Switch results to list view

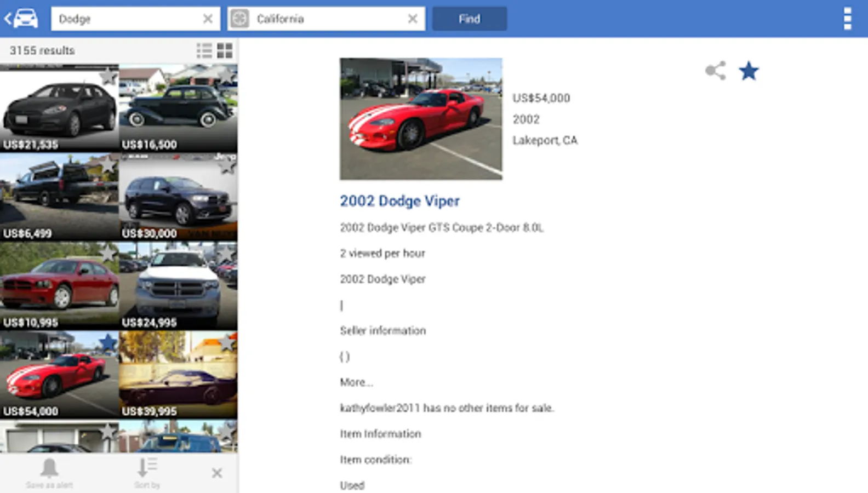[x=204, y=50]
